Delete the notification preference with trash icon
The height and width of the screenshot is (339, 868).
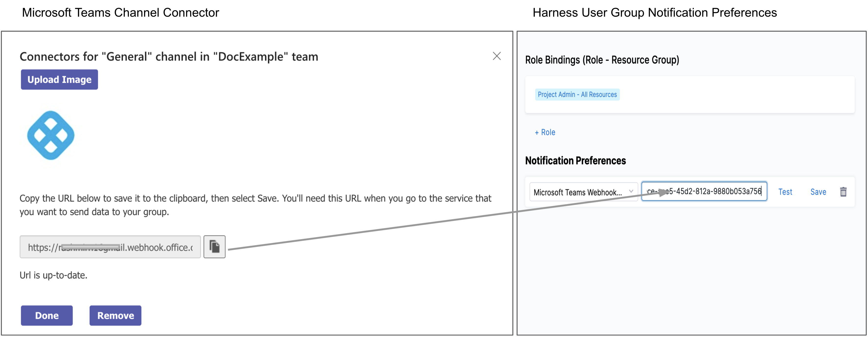(x=844, y=192)
